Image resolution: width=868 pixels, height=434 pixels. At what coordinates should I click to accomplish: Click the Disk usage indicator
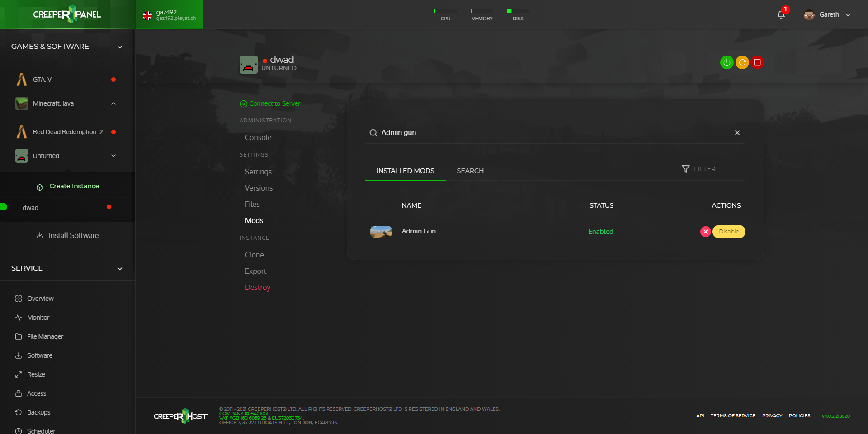pos(518,14)
